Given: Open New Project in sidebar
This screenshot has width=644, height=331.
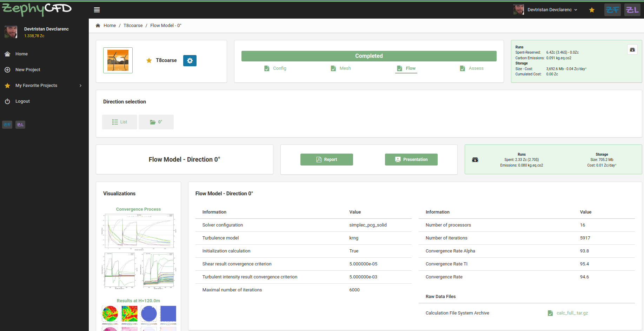Looking at the screenshot, I should pyautogui.click(x=28, y=70).
